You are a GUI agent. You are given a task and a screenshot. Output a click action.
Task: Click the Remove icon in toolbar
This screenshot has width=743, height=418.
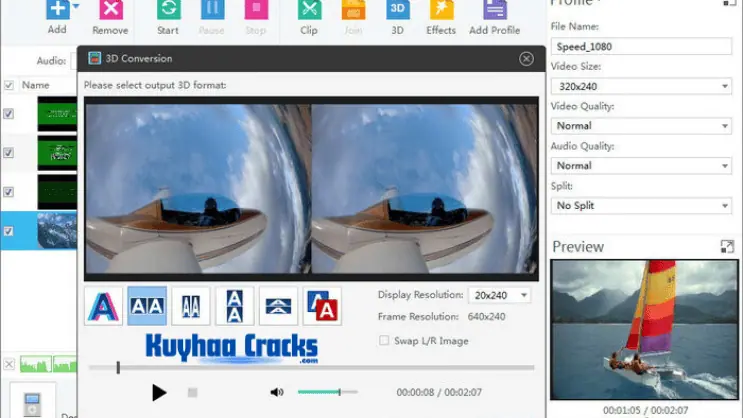point(110,12)
